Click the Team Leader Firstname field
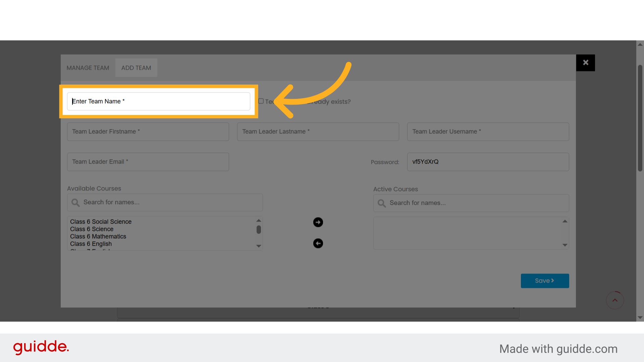 (x=148, y=131)
